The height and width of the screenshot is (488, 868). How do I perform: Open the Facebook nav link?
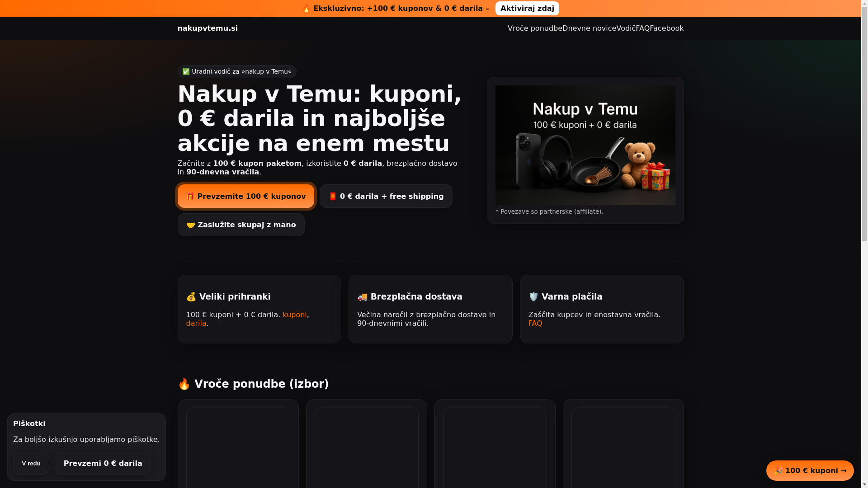[666, 28]
